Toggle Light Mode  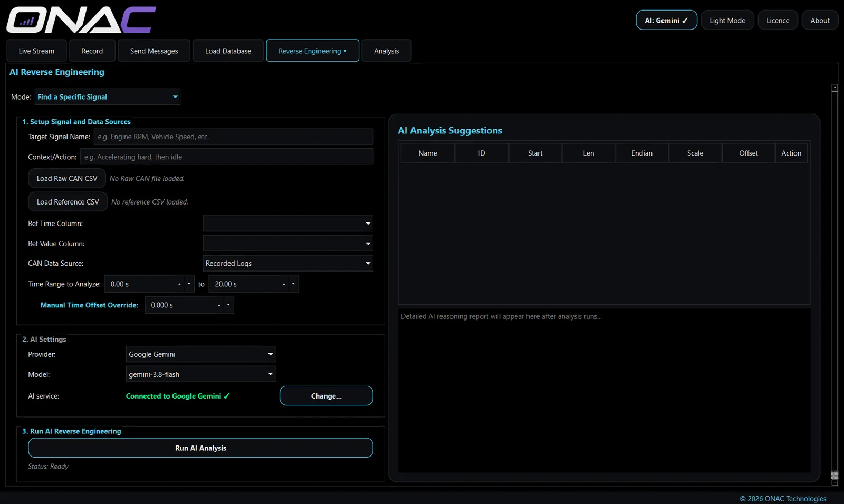727,21
